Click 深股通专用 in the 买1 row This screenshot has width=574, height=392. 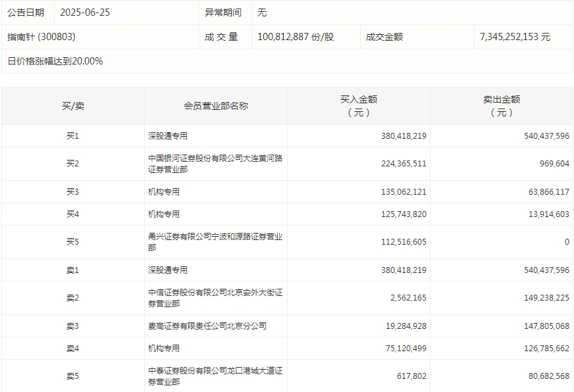click(x=168, y=136)
